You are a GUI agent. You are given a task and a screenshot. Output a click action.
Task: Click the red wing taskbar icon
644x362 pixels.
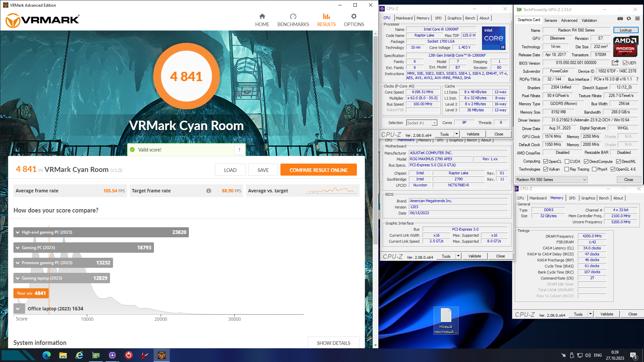pyautogui.click(x=145, y=355)
